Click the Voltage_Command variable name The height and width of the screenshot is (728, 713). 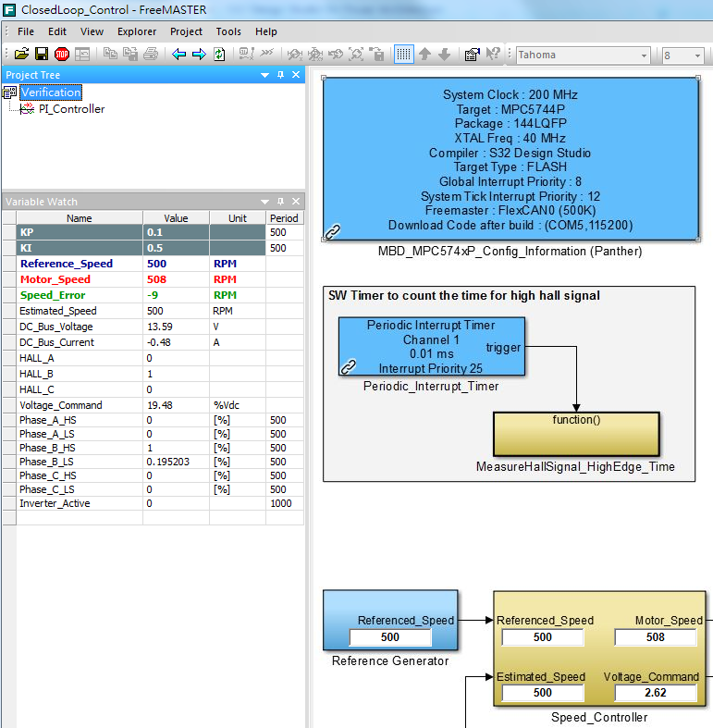click(x=60, y=405)
